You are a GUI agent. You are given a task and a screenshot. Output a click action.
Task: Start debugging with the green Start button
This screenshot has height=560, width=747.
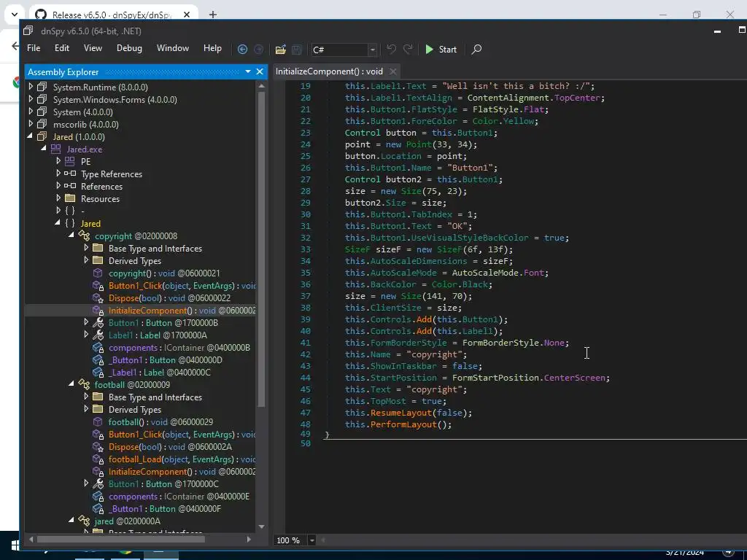441,49
